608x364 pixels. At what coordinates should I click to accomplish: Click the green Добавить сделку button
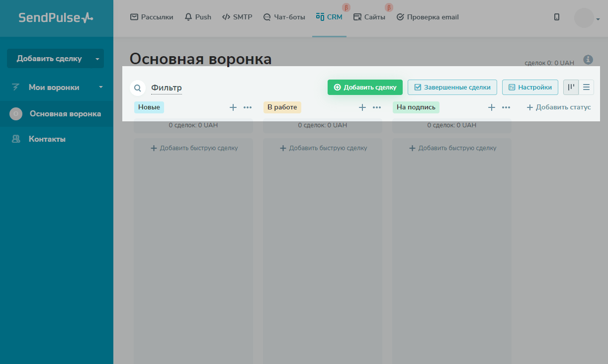pos(365,88)
